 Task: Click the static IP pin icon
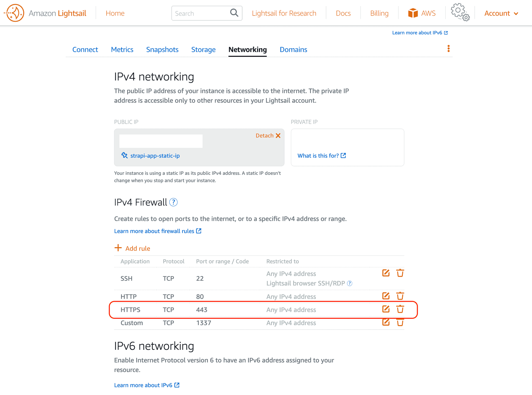[x=124, y=155]
